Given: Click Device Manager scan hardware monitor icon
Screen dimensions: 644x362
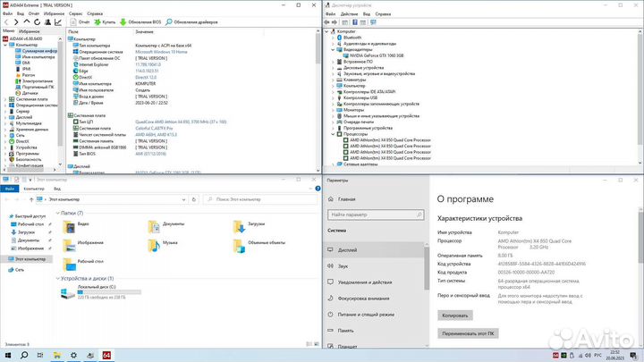Looking at the screenshot, I should tap(373, 22).
